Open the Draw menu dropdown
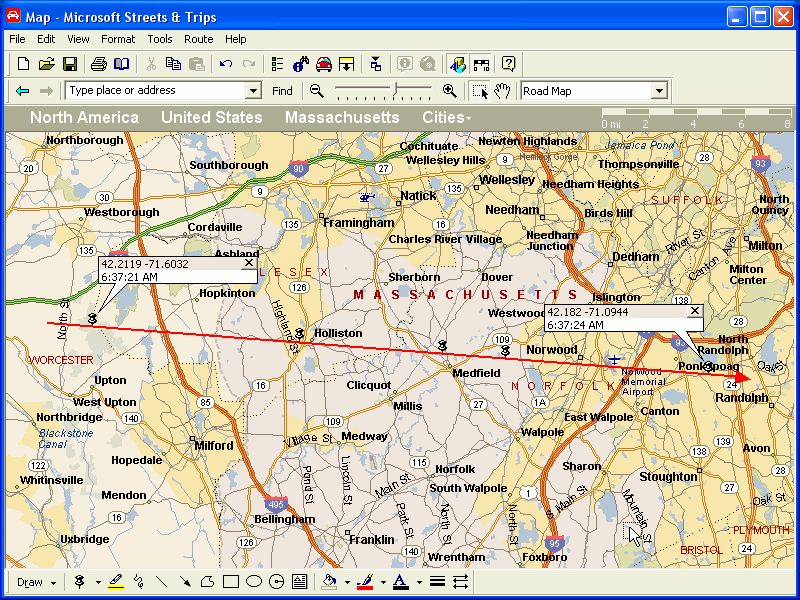This screenshot has width=800, height=600. (36, 582)
